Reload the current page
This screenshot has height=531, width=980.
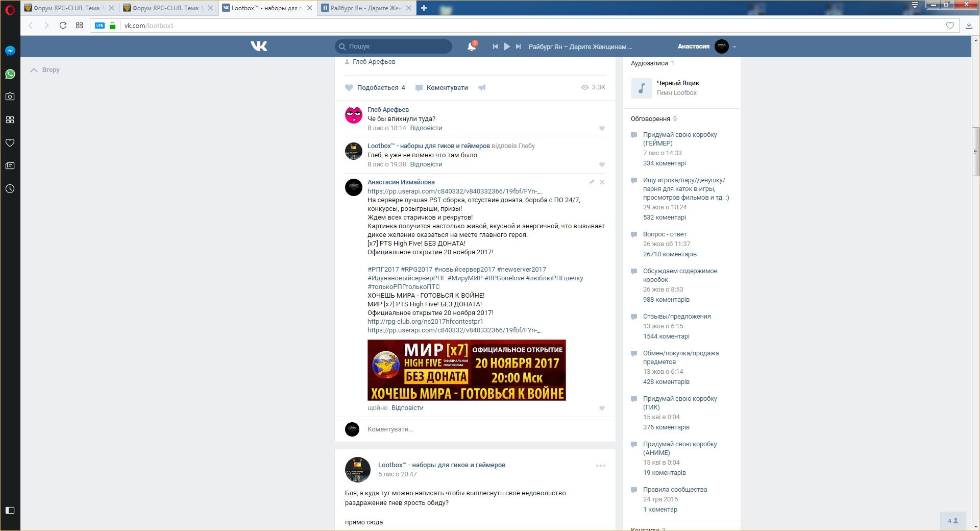(63, 26)
